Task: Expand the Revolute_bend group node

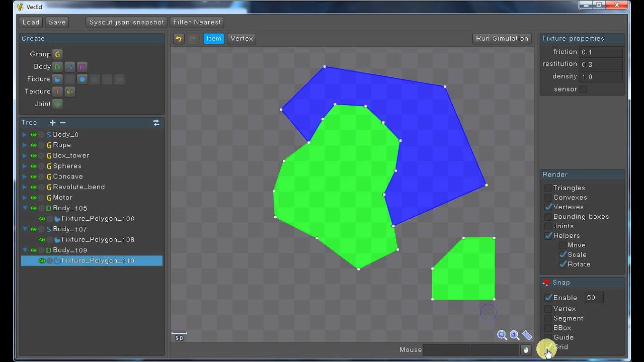Action: click(25, 187)
